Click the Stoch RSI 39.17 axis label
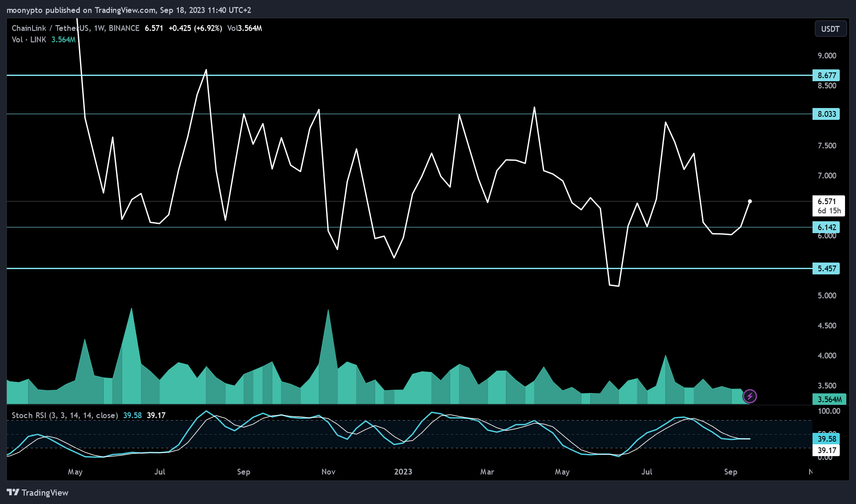The height and width of the screenshot is (504, 856). (826, 450)
